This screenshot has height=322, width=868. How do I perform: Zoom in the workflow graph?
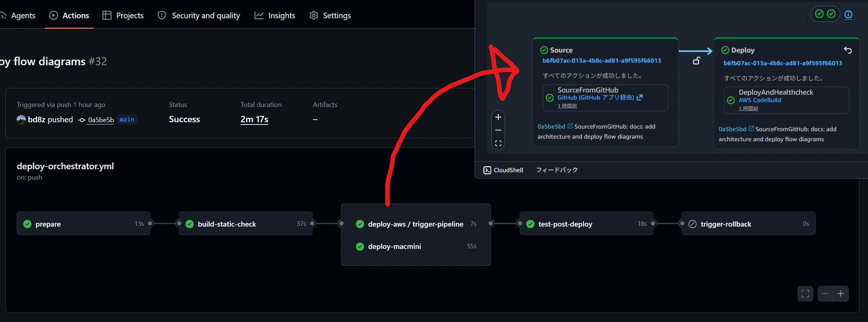[841, 294]
